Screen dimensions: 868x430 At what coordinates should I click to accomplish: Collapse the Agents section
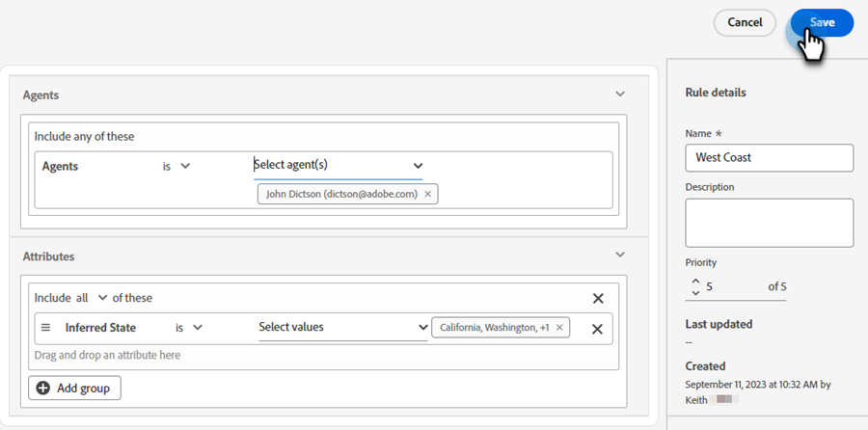pos(620,94)
